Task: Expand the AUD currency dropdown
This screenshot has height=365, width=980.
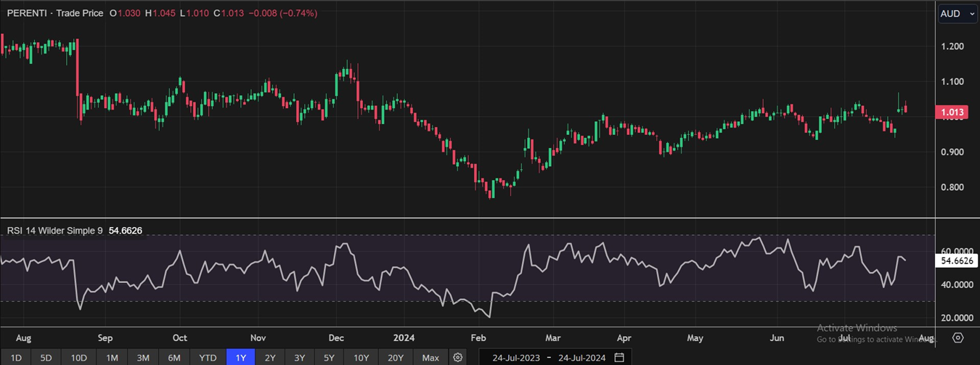Action: point(957,14)
